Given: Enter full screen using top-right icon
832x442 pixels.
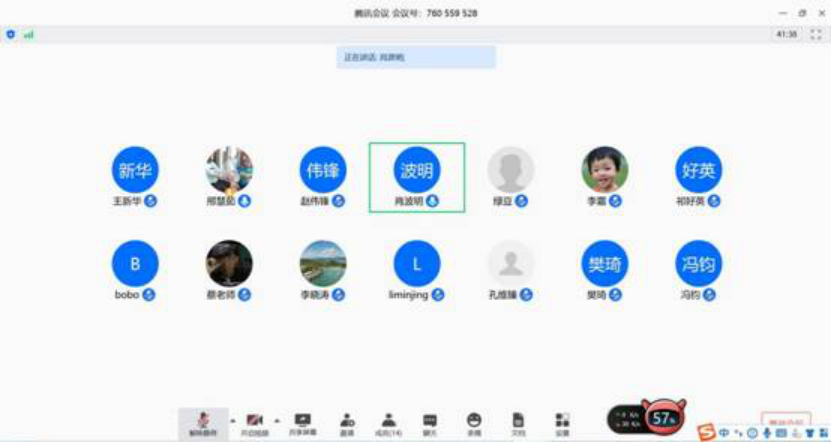Looking at the screenshot, I should pos(816,34).
